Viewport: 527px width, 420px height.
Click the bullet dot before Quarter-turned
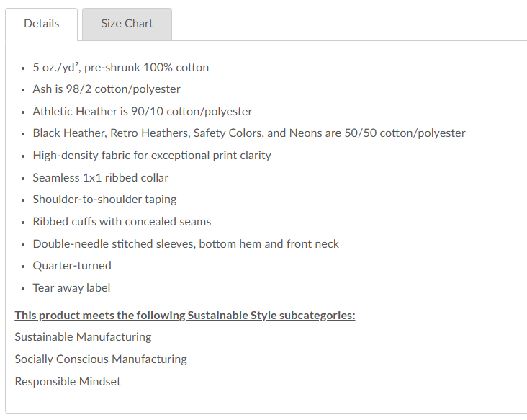click(x=22, y=267)
